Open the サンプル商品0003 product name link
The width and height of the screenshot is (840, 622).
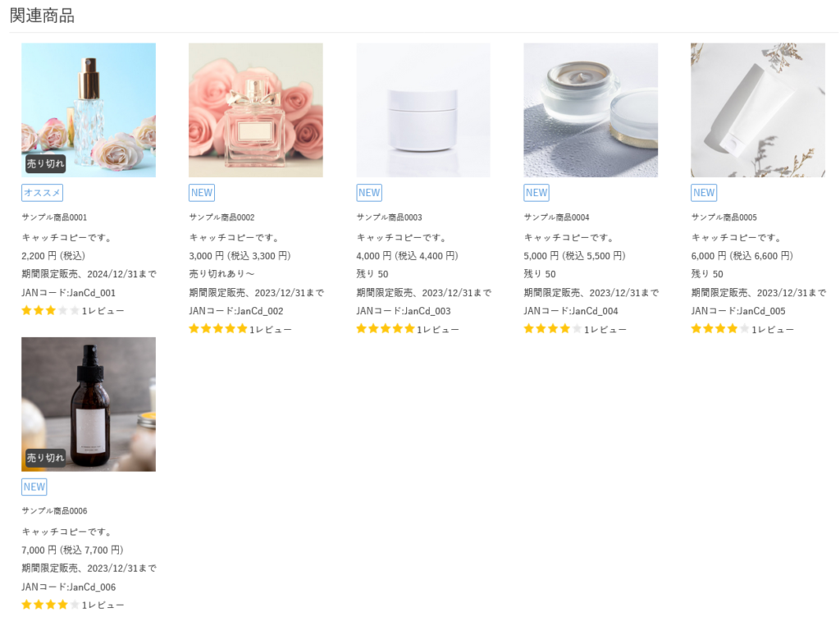click(x=389, y=217)
